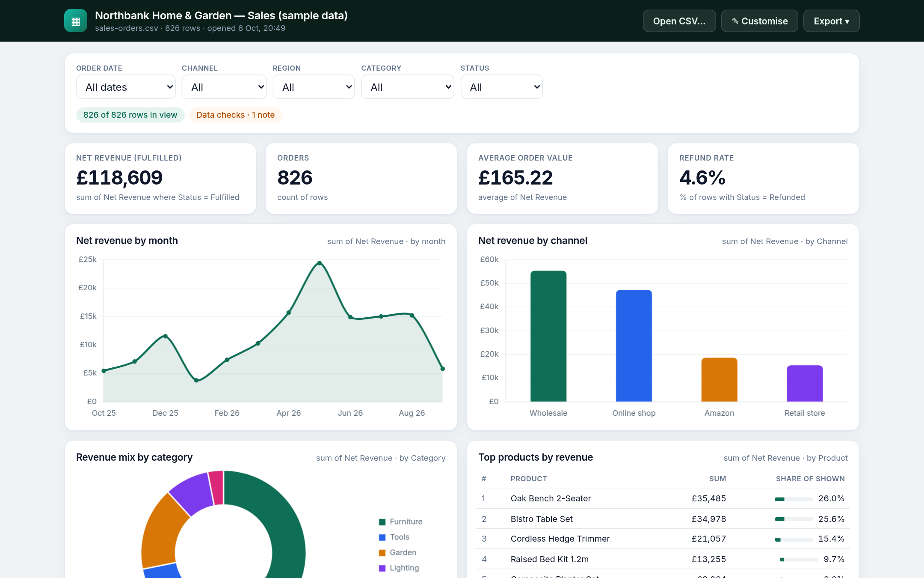924x578 pixels.
Task: Click the Data checks 1 note badge
Action: click(x=236, y=115)
